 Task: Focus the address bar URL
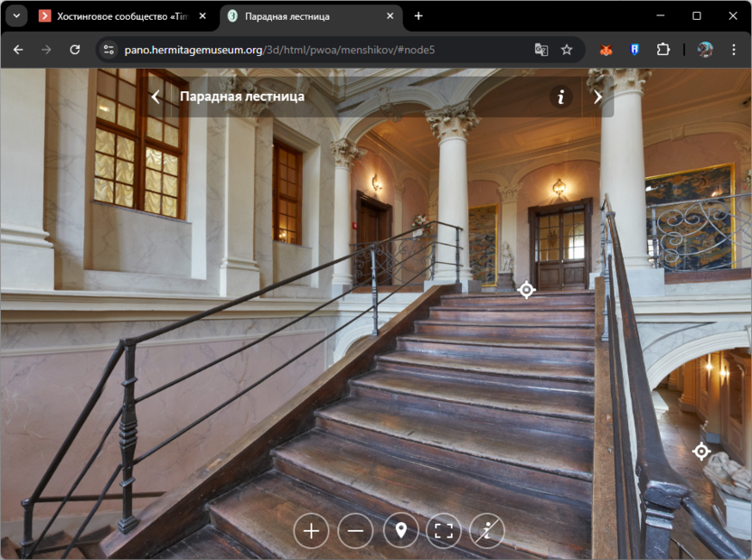(279, 50)
